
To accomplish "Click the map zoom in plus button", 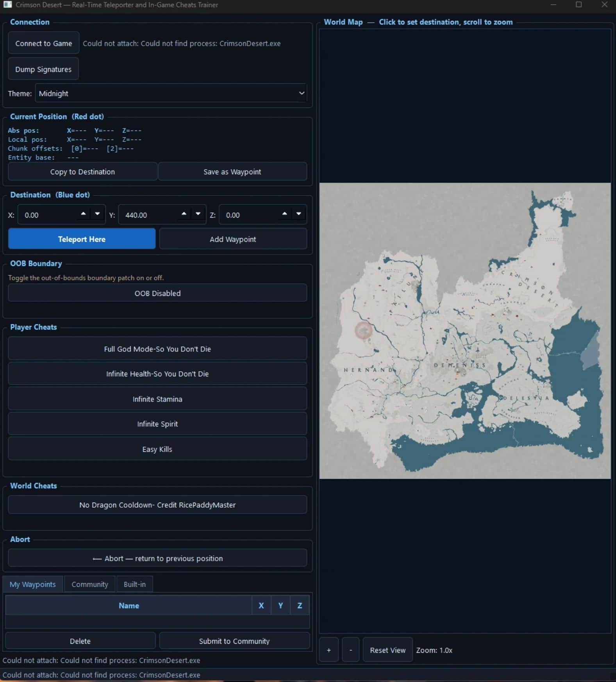I will tap(329, 650).
